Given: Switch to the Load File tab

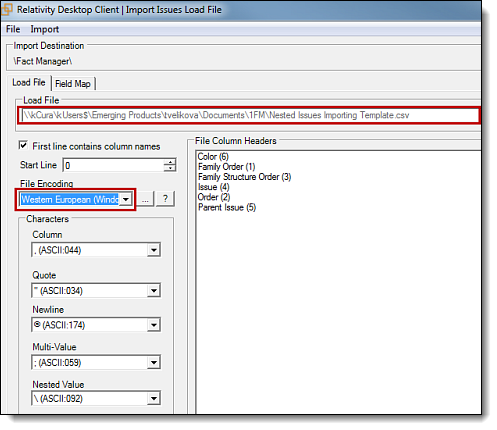Looking at the screenshot, I should (x=29, y=82).
